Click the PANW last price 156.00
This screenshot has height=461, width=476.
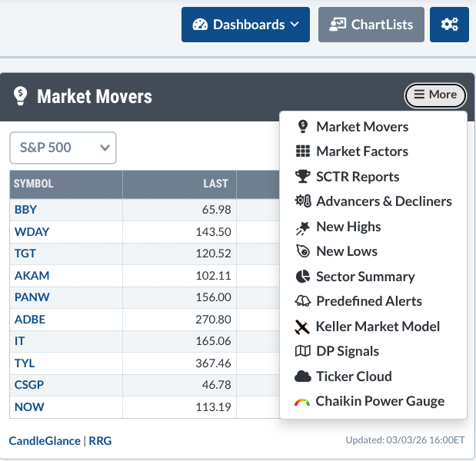[213, 297]
